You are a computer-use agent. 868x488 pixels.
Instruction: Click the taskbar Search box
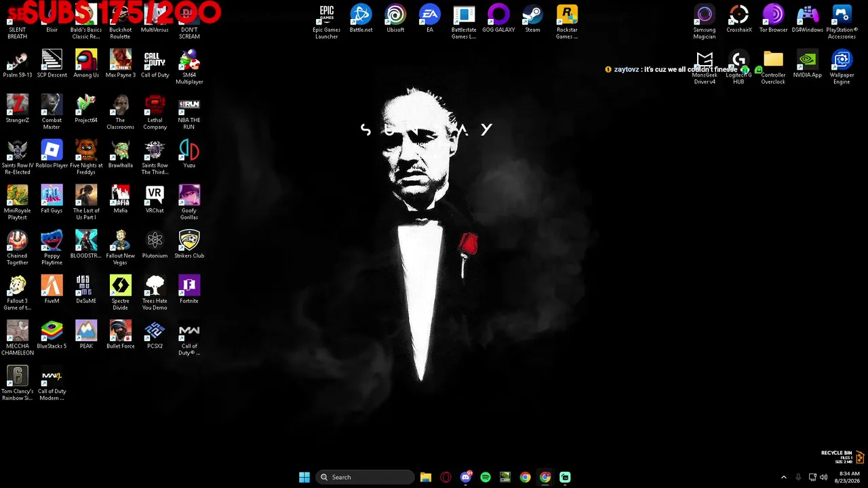coord(366,477)
